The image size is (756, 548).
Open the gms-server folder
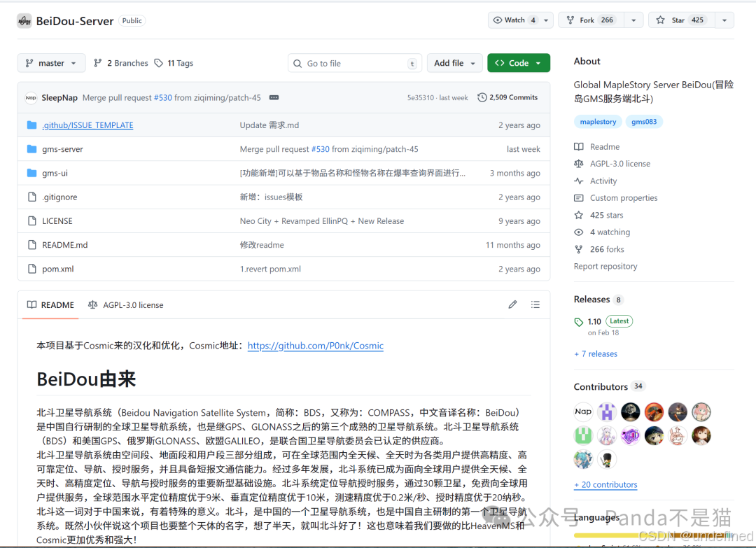pos(62,149)
